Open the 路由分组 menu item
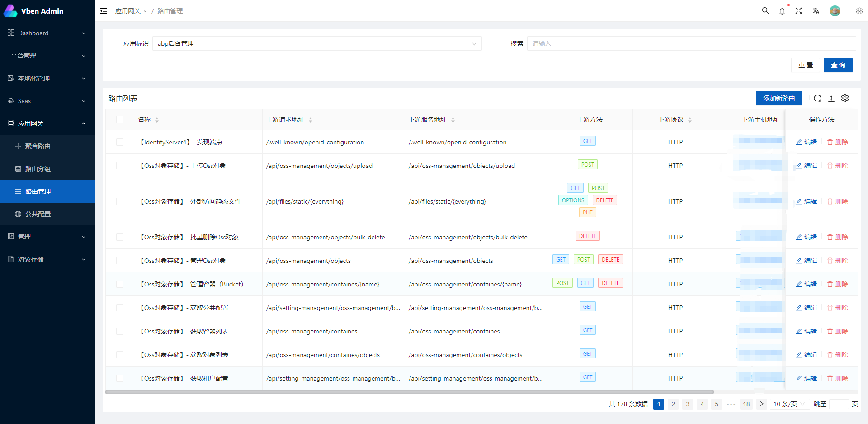868x424 pixels. tap(38, 169)
